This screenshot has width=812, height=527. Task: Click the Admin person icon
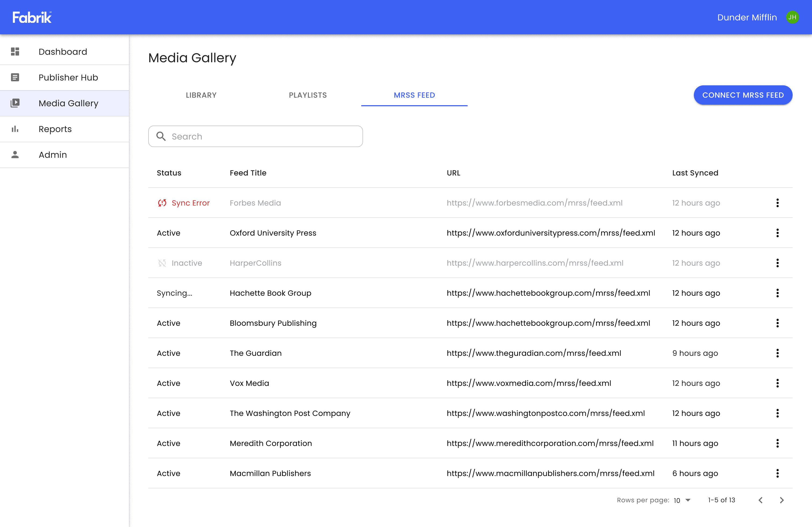(x=15, y=155)
